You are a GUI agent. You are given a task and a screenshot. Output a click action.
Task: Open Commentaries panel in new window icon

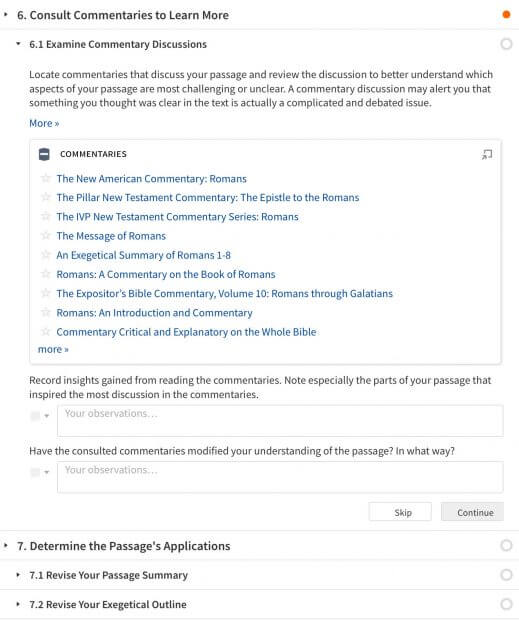pyautogui.click(x=487, y=155)
